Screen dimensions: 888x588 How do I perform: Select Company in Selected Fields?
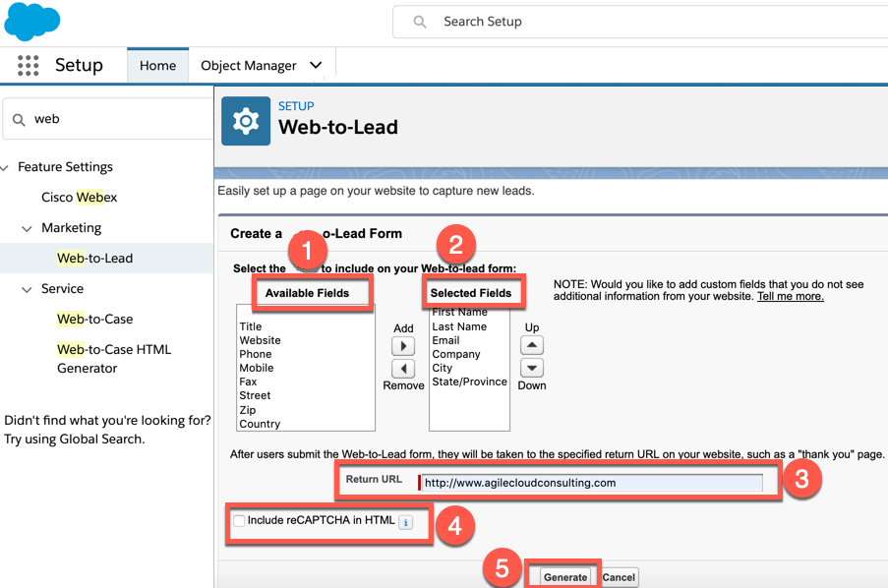456,354
